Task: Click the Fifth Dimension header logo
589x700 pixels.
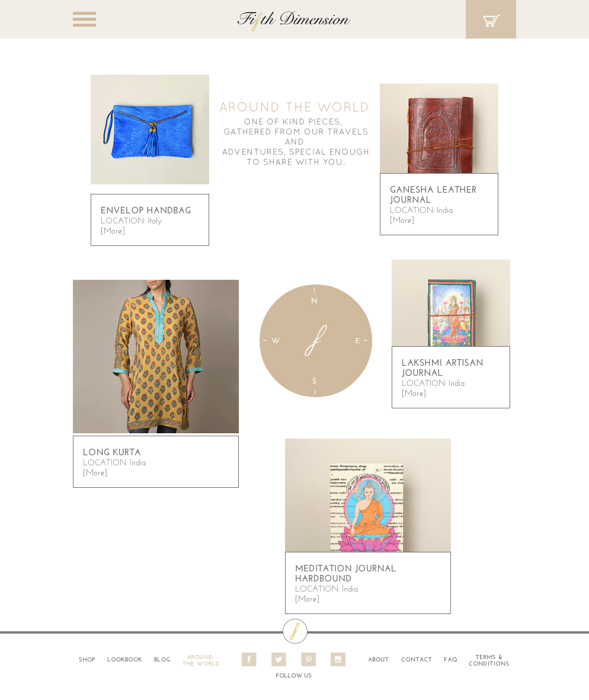Action: point(293,20)
